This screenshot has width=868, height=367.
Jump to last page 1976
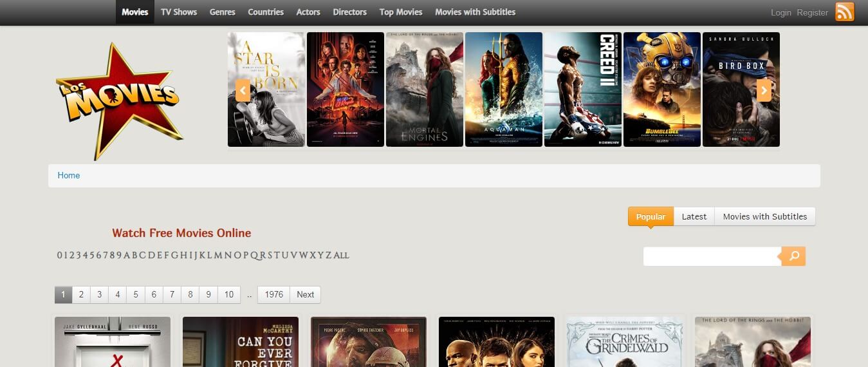click(274, 294)
